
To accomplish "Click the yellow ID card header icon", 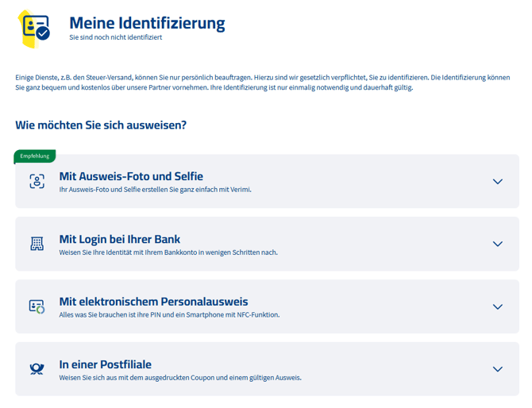I will pyautogui.click(x=35, y=29).
